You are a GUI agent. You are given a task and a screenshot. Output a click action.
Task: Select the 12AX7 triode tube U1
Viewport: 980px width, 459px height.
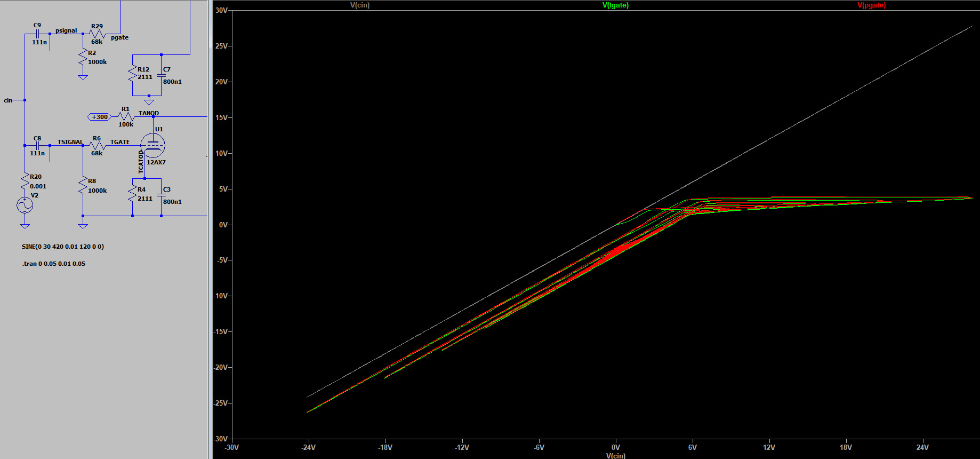pyautogui.click(x=152, y=145)
